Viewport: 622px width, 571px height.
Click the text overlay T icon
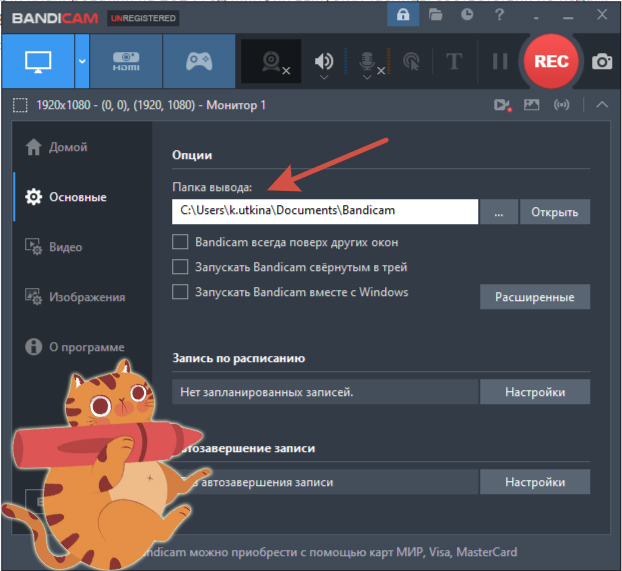point(454,62)
